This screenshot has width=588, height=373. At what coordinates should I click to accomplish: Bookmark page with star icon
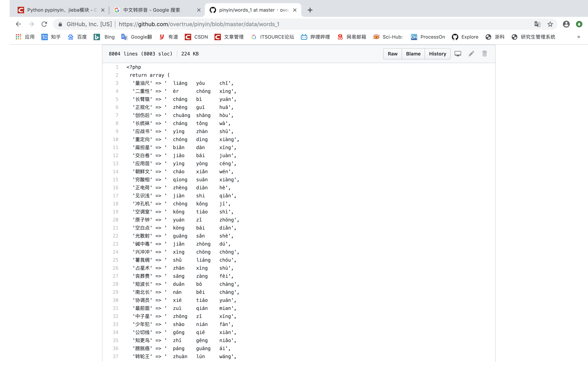tap(550, 24)
